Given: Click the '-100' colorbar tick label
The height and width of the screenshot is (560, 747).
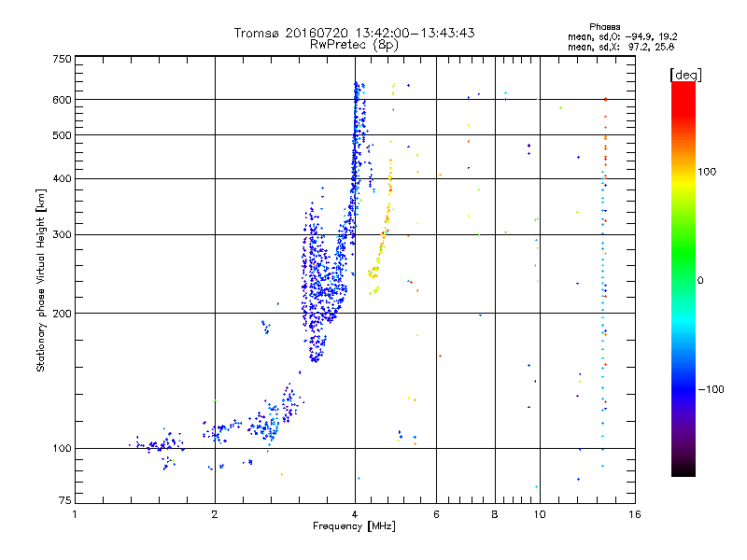Looking at the screenshot, I should point(711,389).
